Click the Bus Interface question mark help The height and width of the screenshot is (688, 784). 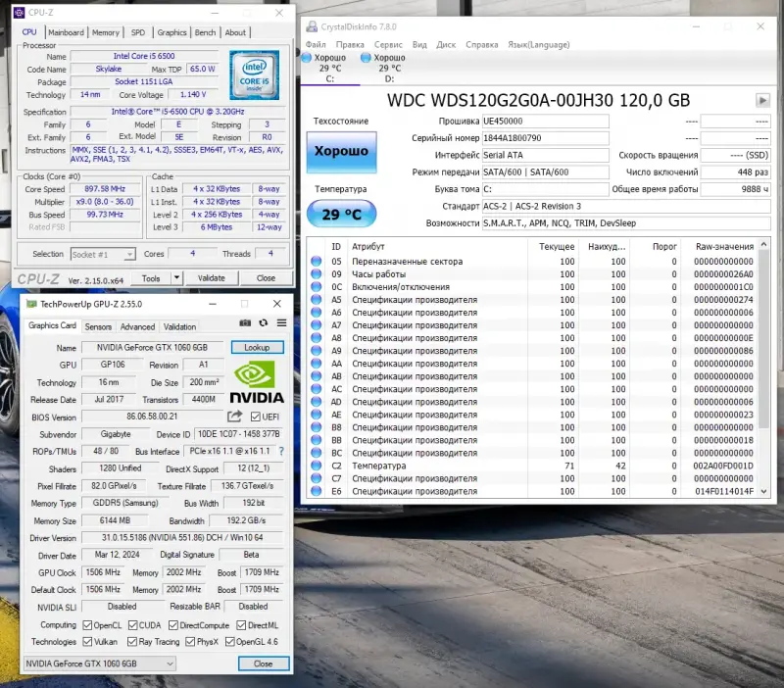click(281, 451)
